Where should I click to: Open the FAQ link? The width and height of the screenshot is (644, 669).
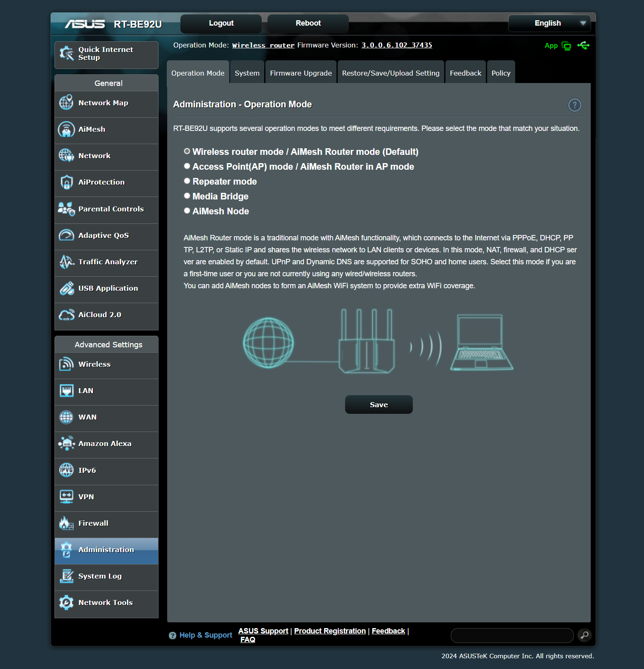(x=248, y=640)
